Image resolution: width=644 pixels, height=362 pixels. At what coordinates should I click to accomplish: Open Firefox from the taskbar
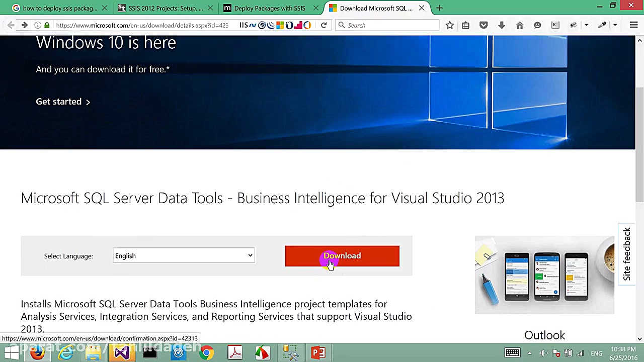pos(37,353)
